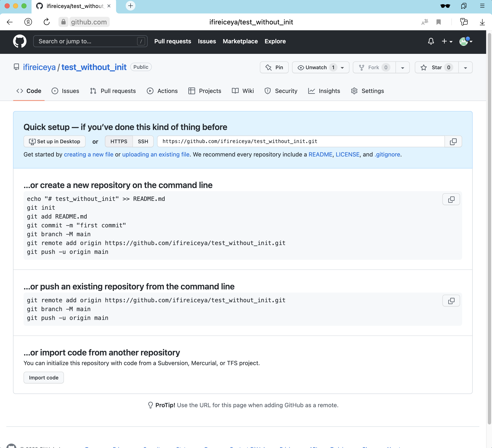492x448 pixels.
Task: Copy the repository HTTPS URL to clipboard
Action: tap(453, 142)
